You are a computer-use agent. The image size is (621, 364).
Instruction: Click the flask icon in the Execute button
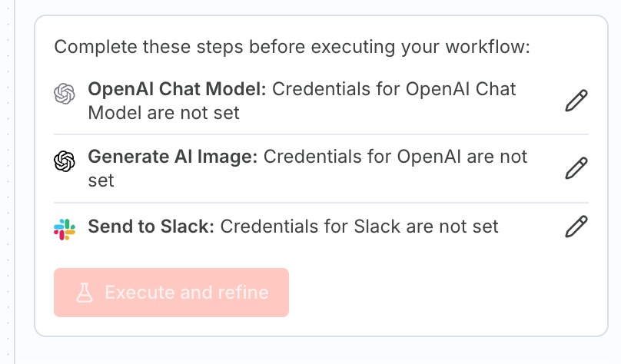(x=84, y=293)
